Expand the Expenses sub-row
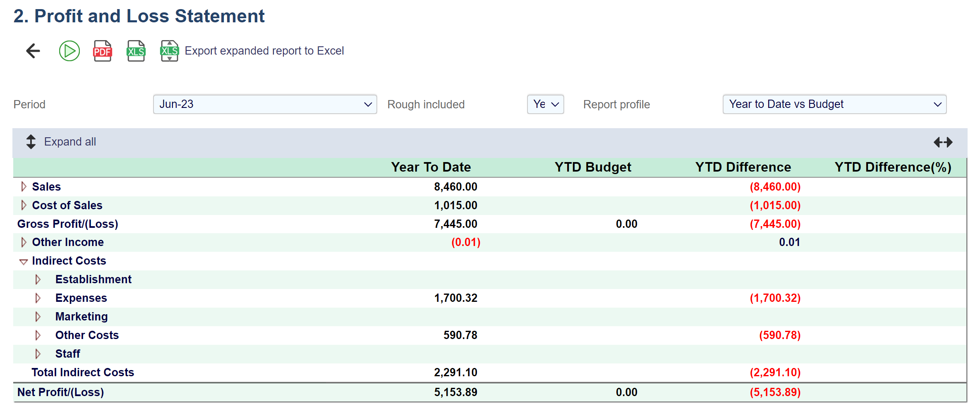Image resolution: width=980 pixels, height=418 pixels. coord(38,298)
